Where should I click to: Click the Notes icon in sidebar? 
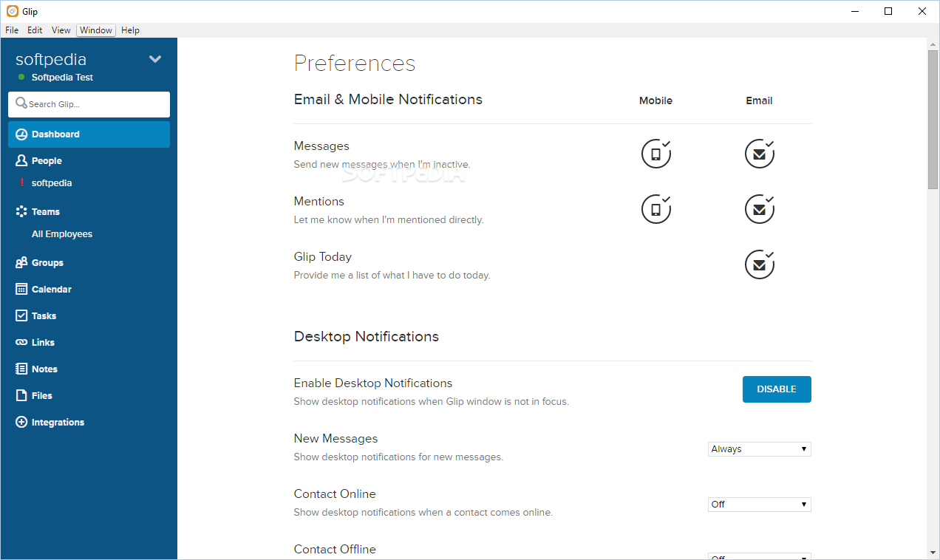pos(21,369)
